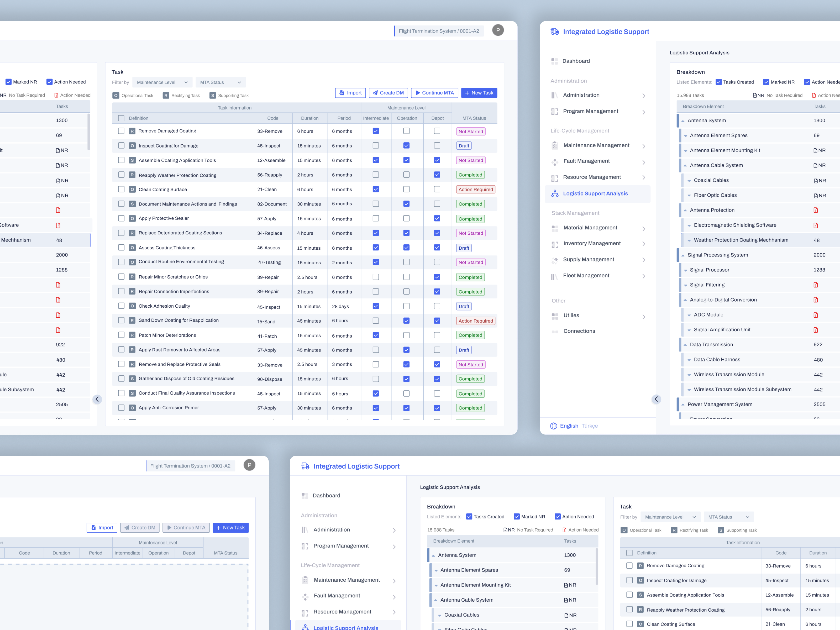Click the Logistic Support Analysis hierarchy icon

(x=555, y=194)
